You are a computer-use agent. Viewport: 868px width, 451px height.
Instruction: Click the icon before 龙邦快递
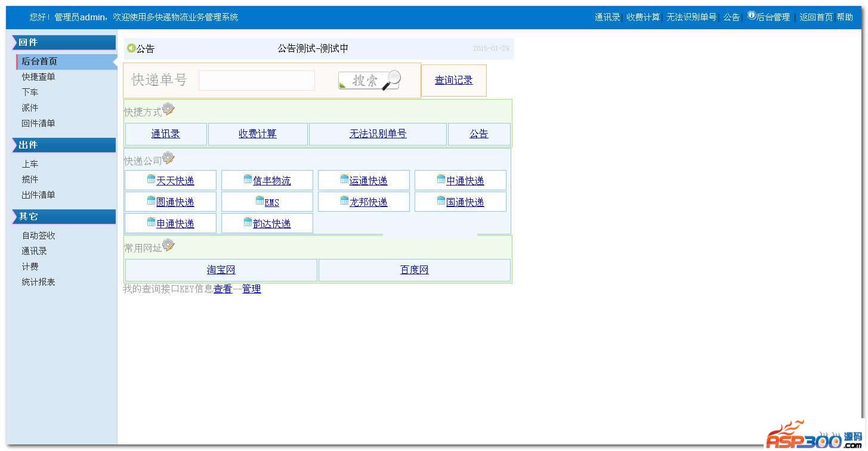pos(345,201)
